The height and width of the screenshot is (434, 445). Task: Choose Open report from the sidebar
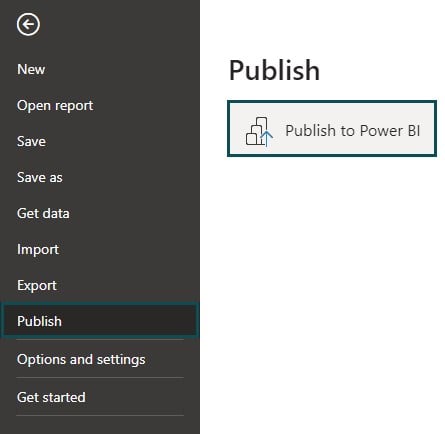point(55,105)
